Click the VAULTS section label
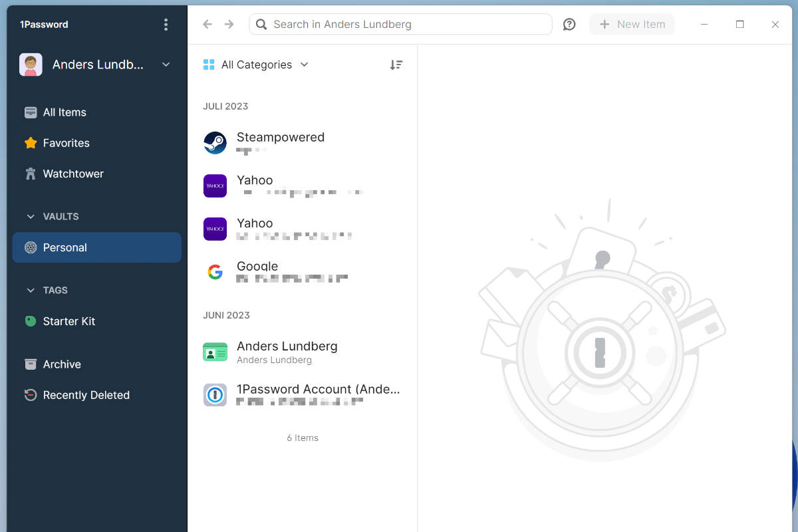 (x=61, y=217)
